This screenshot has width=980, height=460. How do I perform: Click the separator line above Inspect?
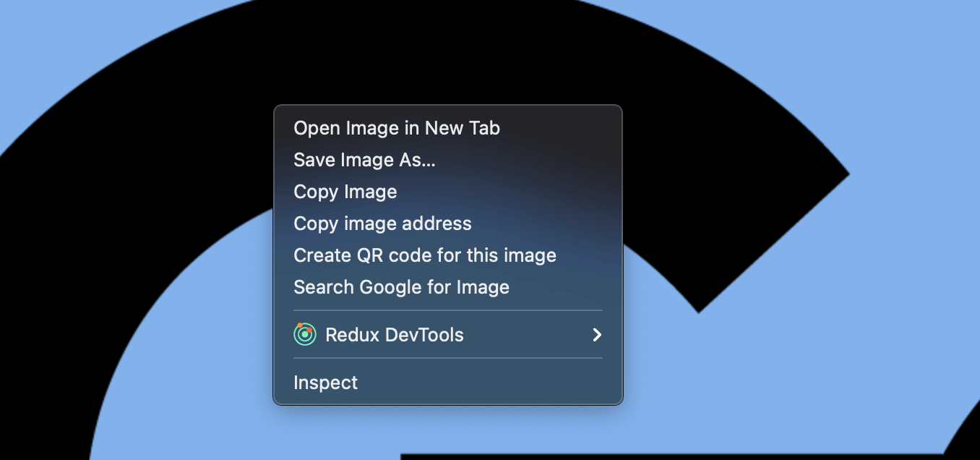tap(447, 358)
